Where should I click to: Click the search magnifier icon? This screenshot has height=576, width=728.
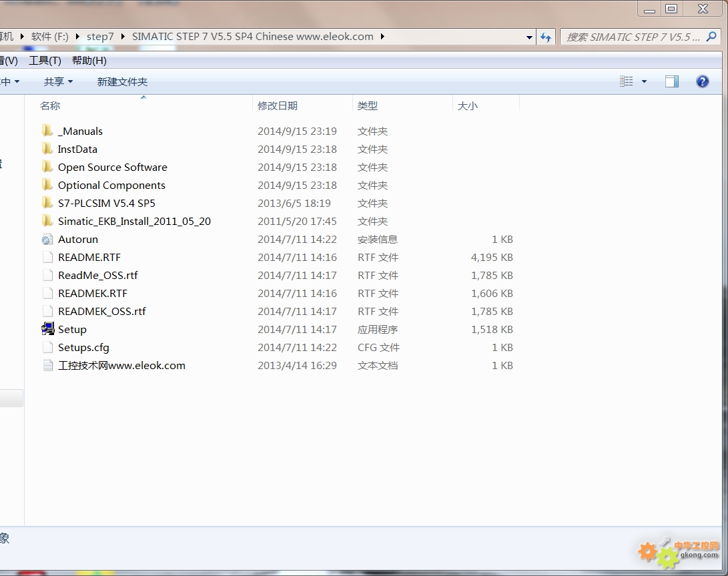pos(711,37)
